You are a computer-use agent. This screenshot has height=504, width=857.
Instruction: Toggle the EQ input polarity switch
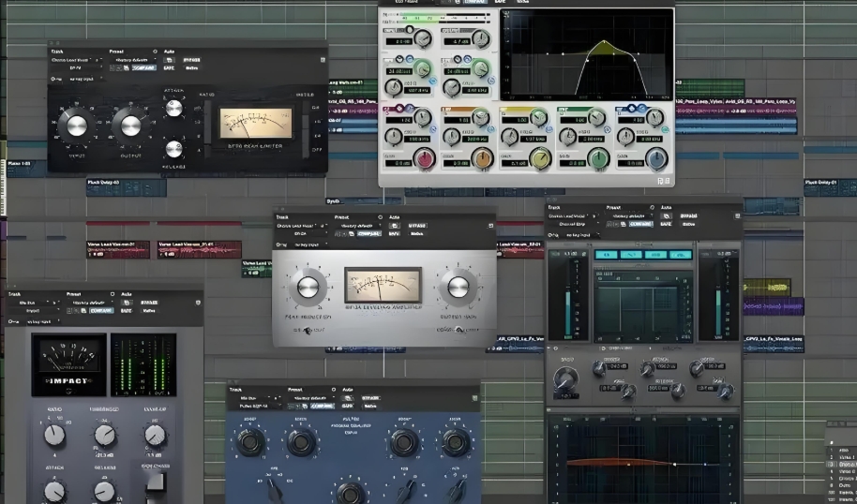(x=409, y=30)
